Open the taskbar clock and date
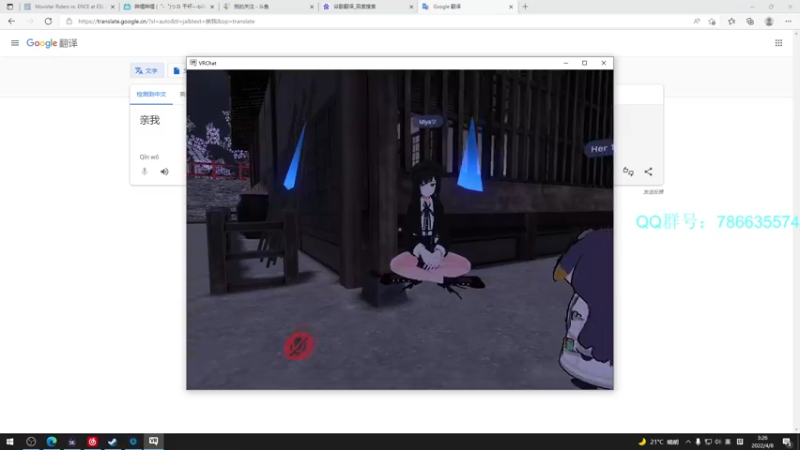 (762, 442)
